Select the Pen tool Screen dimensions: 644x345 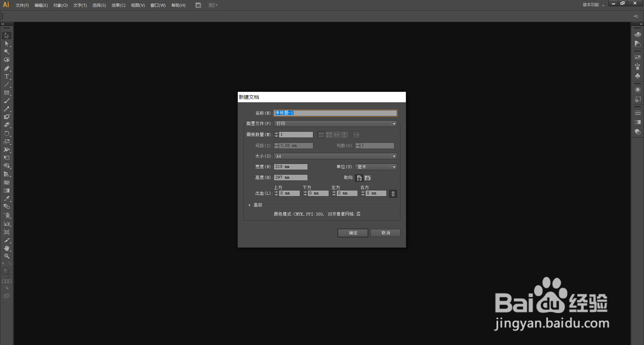click(6, 68)
